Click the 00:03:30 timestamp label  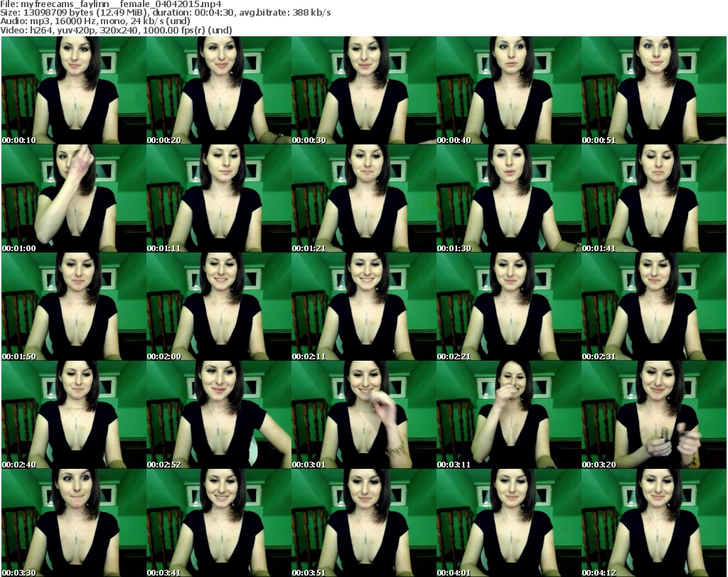(19, 573)
